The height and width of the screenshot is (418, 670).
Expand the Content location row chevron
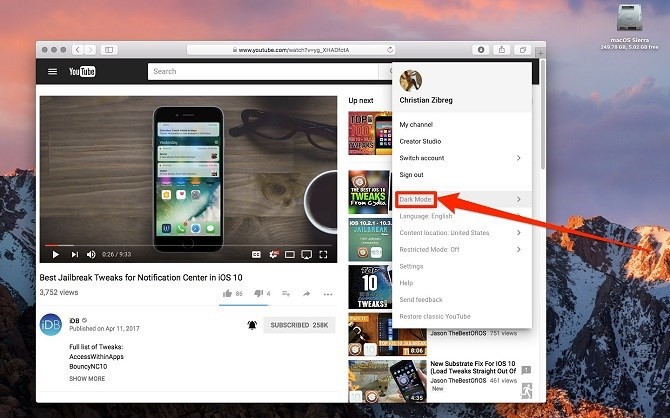[x=518, y=233]
